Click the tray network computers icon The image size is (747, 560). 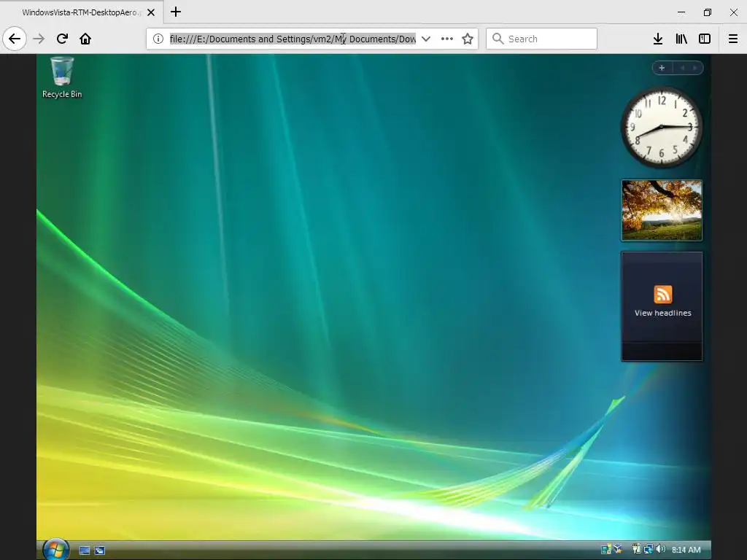(649, 550)
